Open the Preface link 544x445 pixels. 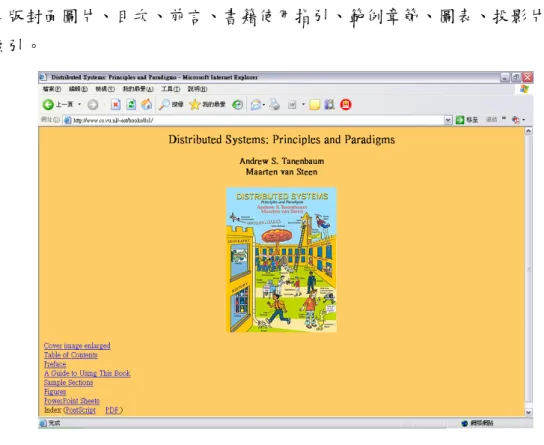[55, 364]
